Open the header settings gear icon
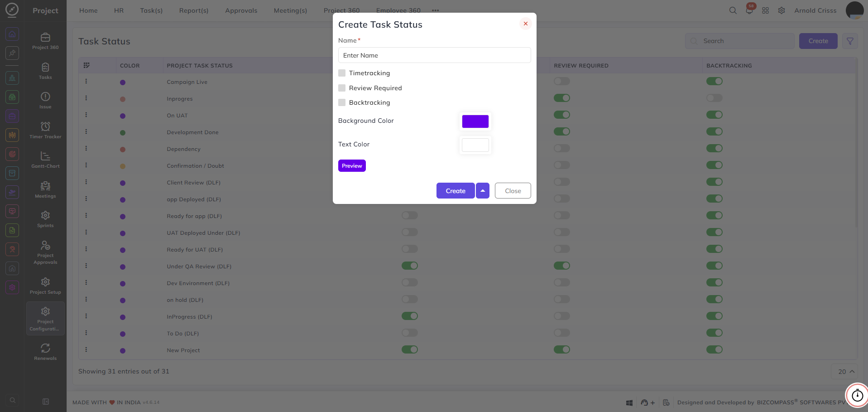Viewport: 868px width, 412px height. pyautogui.click(x=782, y=10)
